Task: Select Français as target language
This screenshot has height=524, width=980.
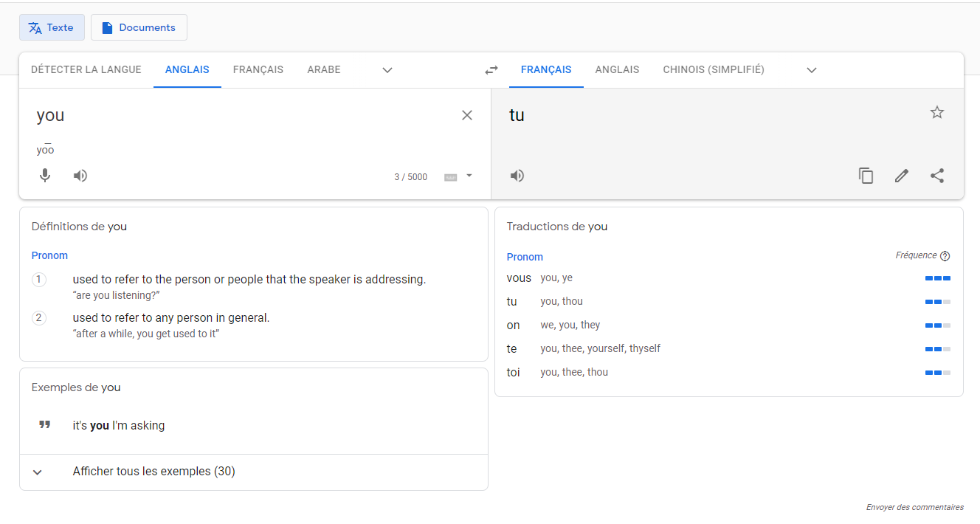Action: pyautogui.click(x=546, y=70)
